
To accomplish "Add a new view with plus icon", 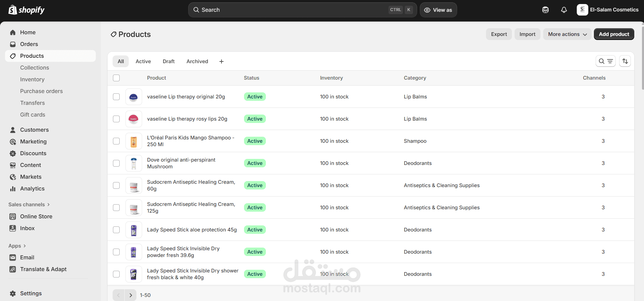I will click(222, 61).
